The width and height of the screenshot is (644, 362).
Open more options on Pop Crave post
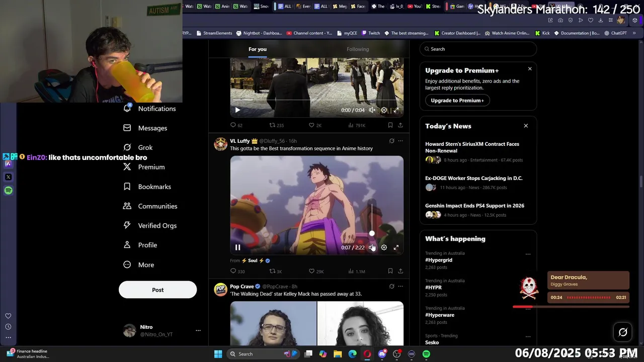[400, 286]
